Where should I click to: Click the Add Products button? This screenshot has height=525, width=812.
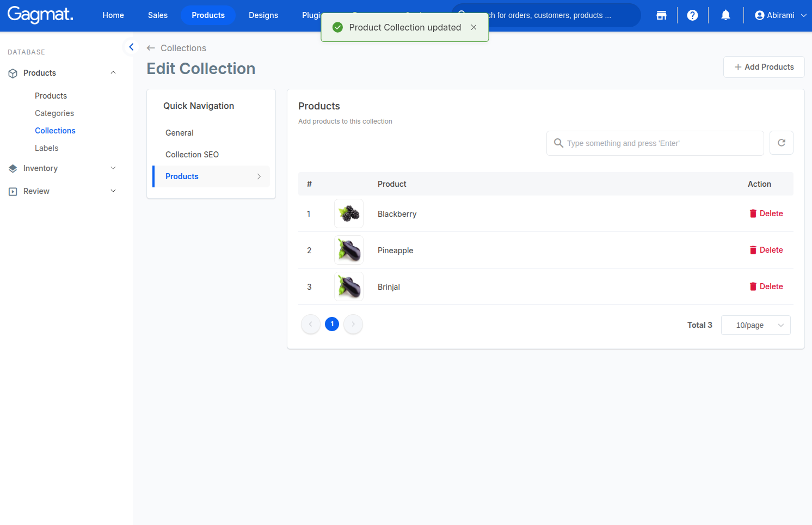pyautogui.click(x=764, y=67)
